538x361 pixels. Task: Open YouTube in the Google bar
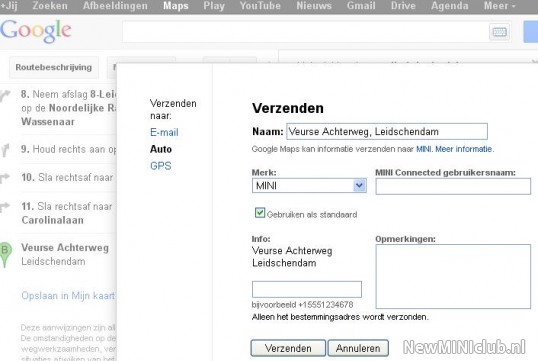(x=260, y=6)
